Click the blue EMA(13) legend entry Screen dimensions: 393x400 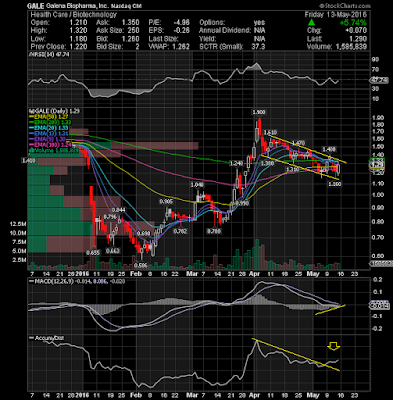pyautogui.click(x=49, y=133)
